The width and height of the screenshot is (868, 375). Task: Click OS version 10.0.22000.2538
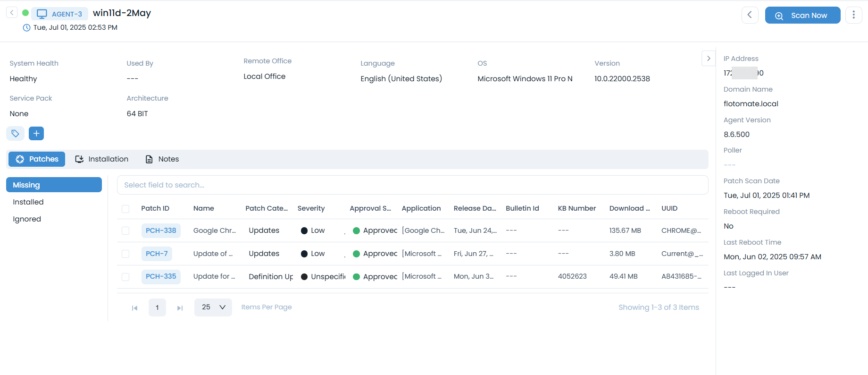pos(622,79)
